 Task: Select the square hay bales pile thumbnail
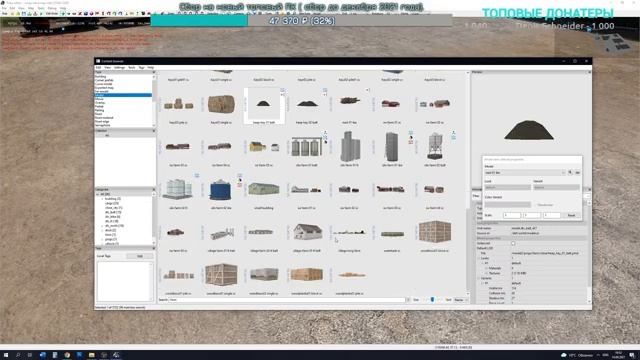pos(178,105)
